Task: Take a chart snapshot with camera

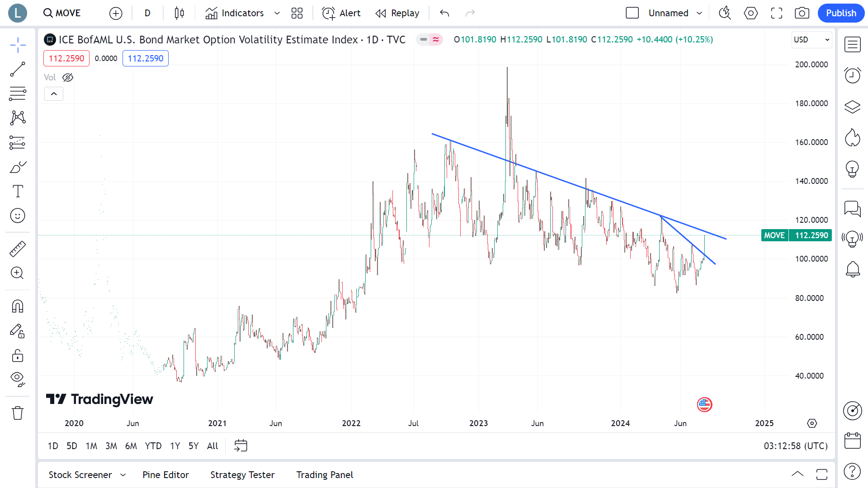Action: point(802,13)
